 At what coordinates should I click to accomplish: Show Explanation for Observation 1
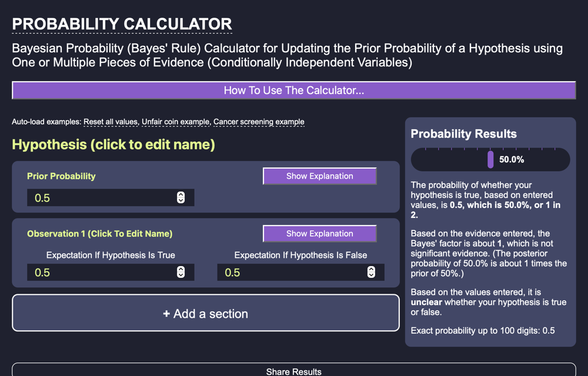click(319, 234)
